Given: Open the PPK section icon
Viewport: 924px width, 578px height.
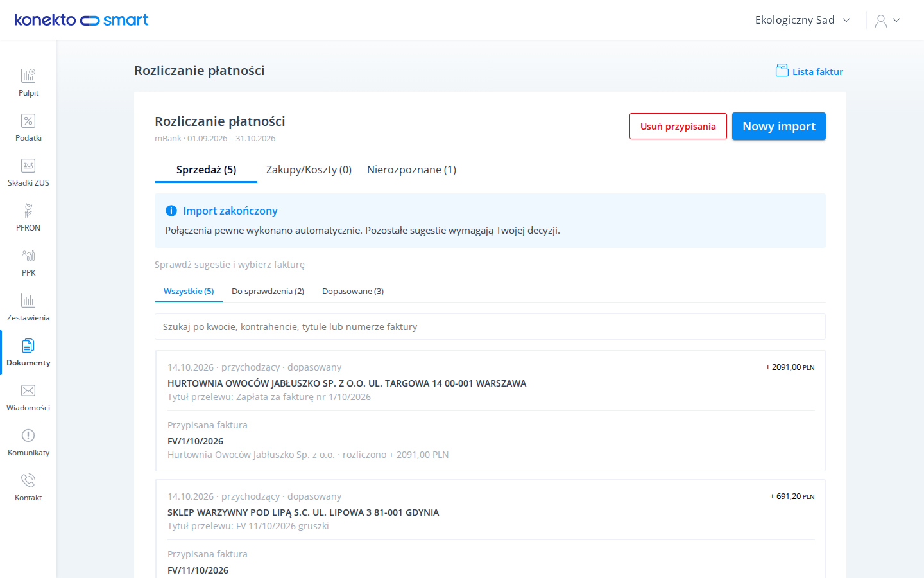Looking at the screenshot, I should click(x=28, y=256).
